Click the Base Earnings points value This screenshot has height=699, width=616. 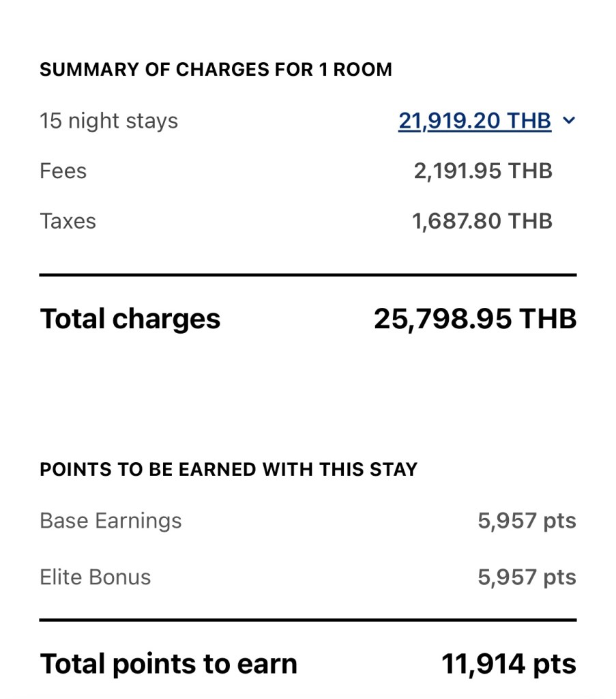tap(527, 521)
